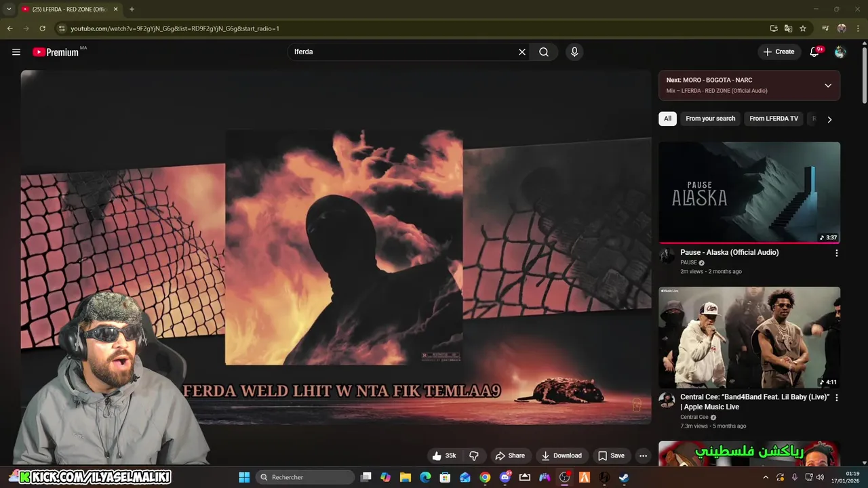Click the address bar URL
The height and width of the screenshot is (488, 868).
pos(175,28)
